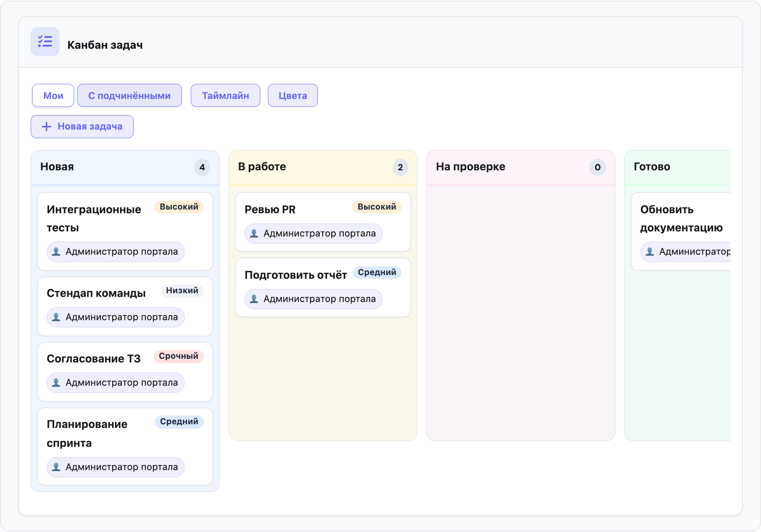Screen dimensions: 761x532
Task: Create a task with Новая задача button
Action: [82, 127]
